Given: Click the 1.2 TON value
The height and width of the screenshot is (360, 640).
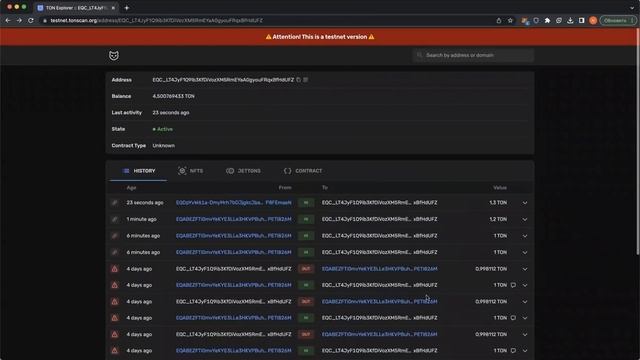Looking at the screenshot, I should tap(498, 219).
